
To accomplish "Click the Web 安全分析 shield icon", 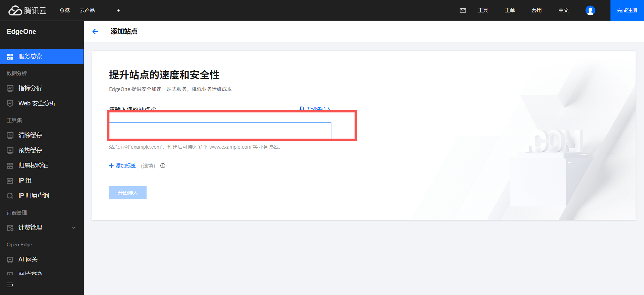I will [x=10, y=103].
